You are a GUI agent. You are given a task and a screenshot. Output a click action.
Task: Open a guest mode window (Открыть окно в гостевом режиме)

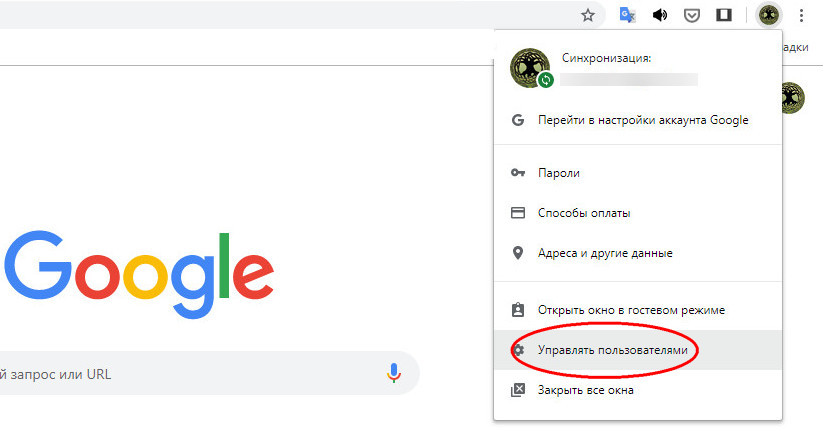tap(630, 310)
